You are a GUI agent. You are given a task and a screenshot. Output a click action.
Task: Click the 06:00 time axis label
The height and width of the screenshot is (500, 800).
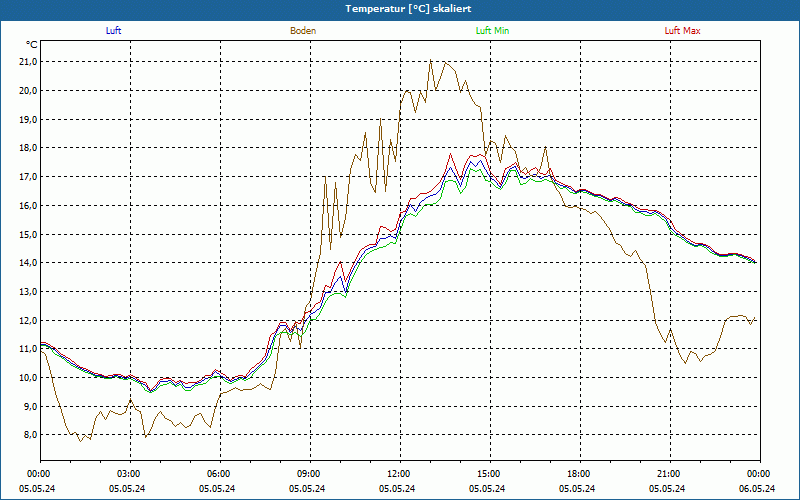click(219, 474)
